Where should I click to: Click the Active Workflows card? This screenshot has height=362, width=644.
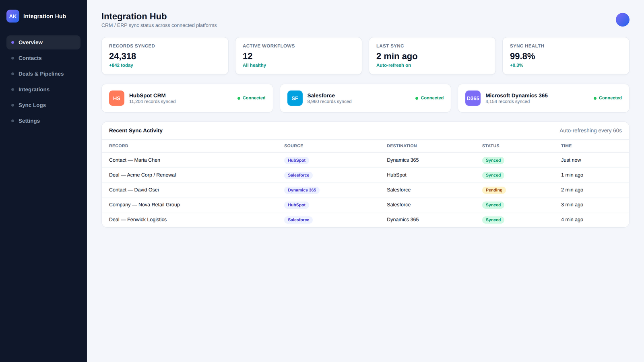[299, 56]
